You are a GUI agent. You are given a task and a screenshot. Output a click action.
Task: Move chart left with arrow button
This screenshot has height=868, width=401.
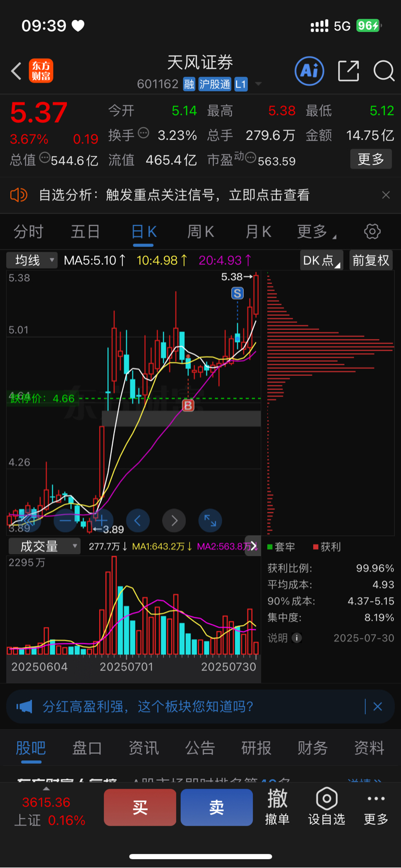click(x=138, y=520)
